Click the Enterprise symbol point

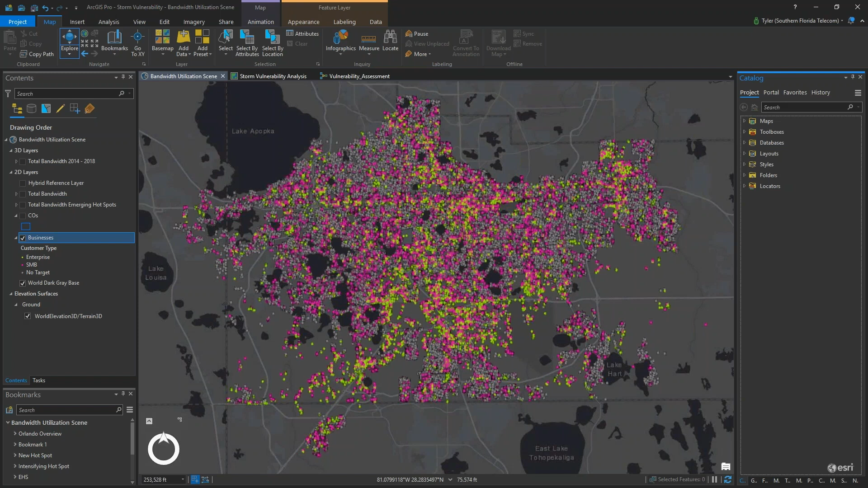click(x=22, y=258)
